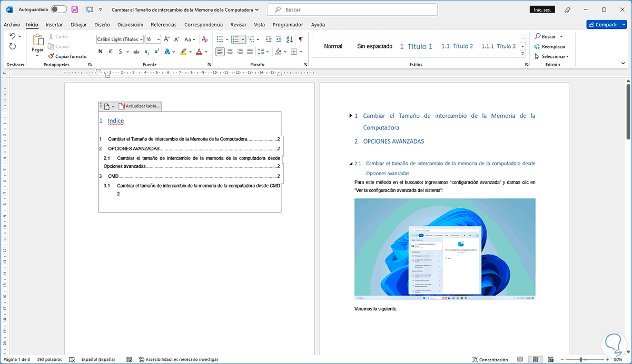Click the sort A-Z icon
Viewport: 632px width, 364px height.
[x=290, y=39]
